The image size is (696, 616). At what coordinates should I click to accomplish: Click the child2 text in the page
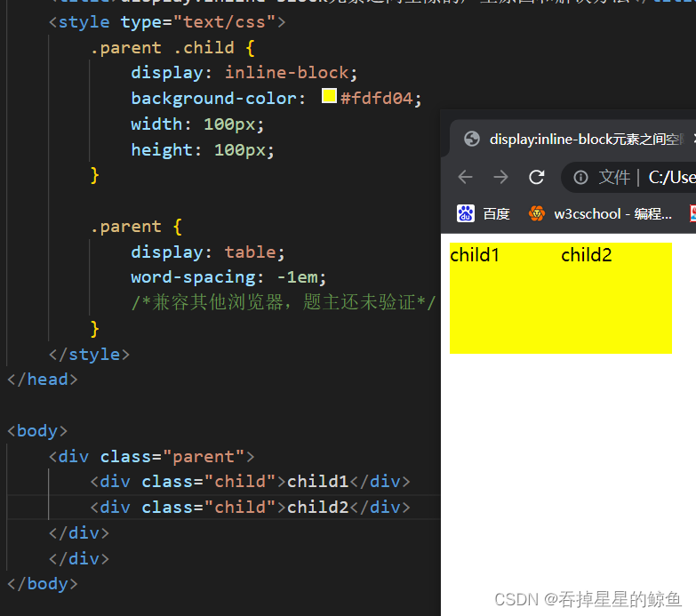tap(586, 255)
